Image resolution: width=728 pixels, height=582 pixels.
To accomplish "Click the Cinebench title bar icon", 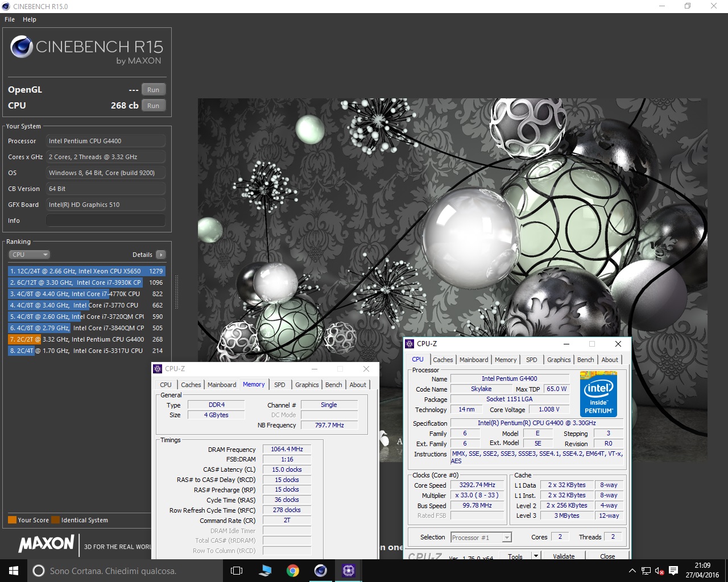I will [6, 6].
